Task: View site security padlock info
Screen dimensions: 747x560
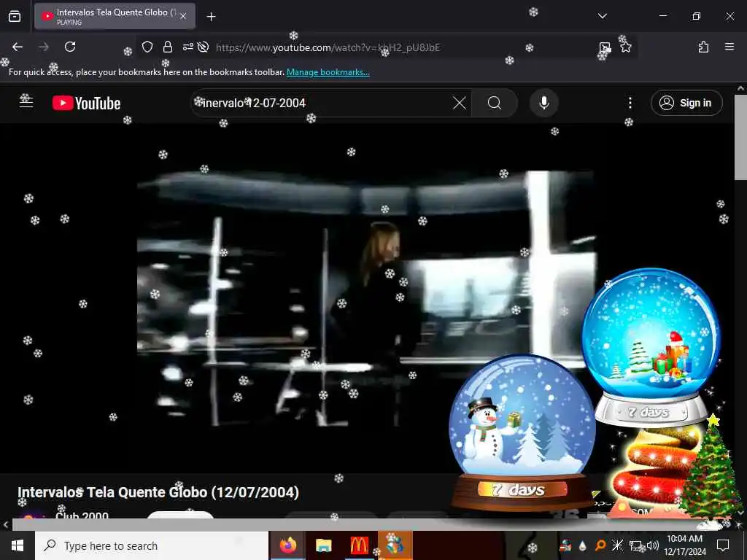Action: click(167, 47)
